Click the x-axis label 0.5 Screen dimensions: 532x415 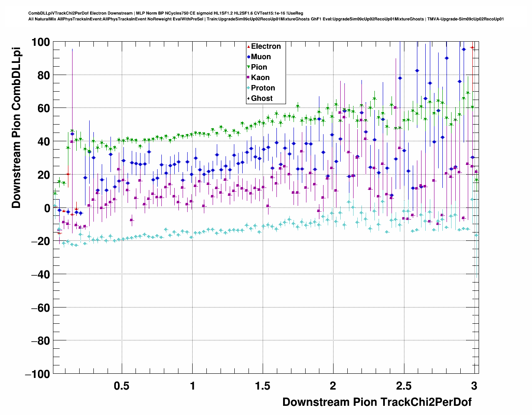tap(122, 386)
